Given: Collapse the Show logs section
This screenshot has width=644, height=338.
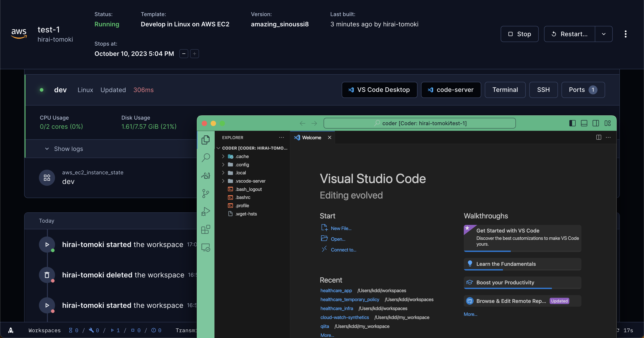Looking at the screenshot, I should pyautogui.click(x=47, y=148).
